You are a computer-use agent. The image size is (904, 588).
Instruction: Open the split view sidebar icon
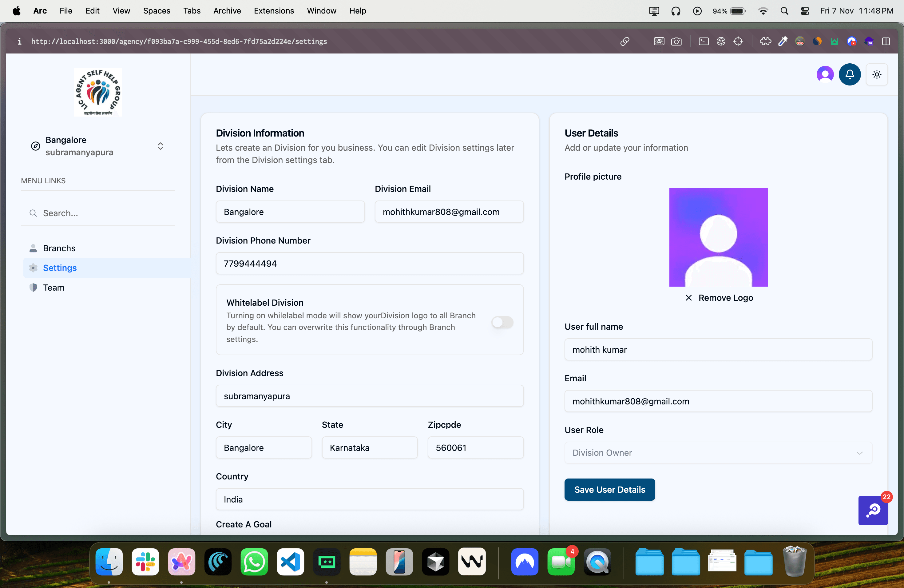[x=886, y=42]
